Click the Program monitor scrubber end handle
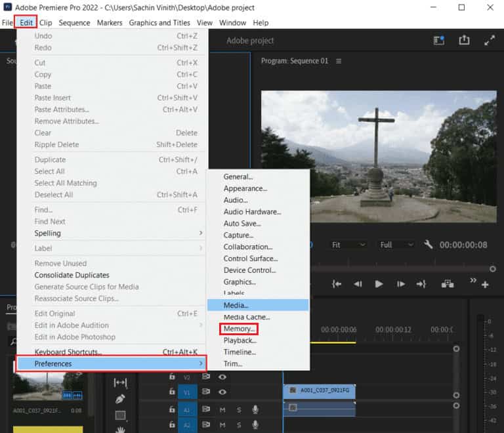This screenshot has height=433, width=504. (x=492, y=269)
